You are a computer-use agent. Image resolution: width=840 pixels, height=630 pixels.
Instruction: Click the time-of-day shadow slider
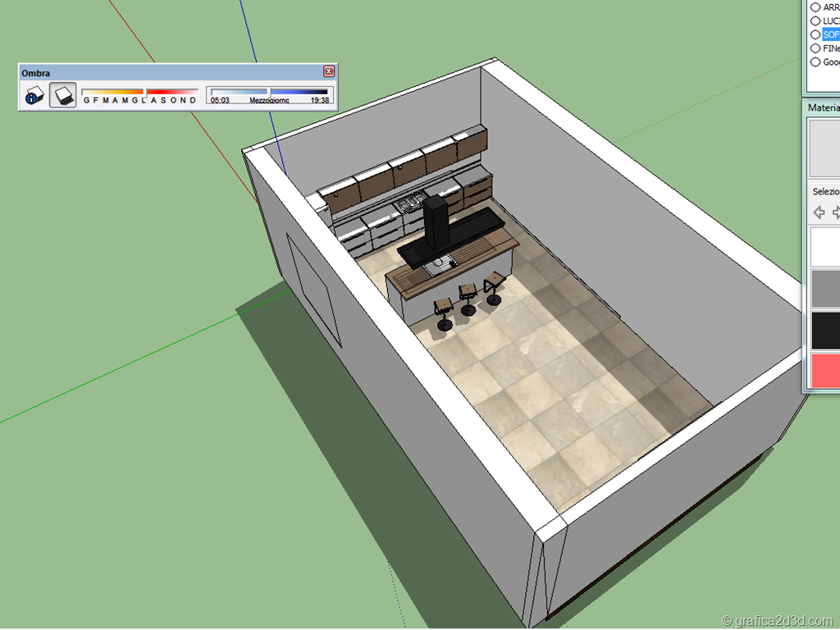(x=270, y=92)
